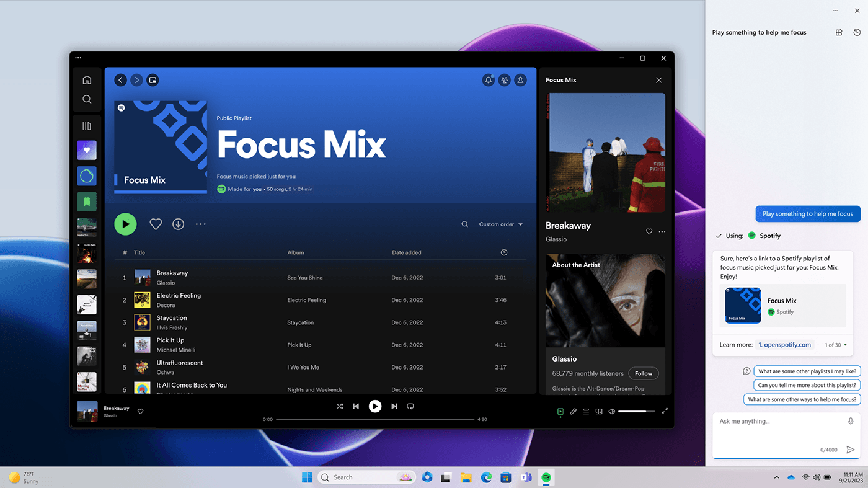Open the openspotify.com source link
This screenshot has width=868, height=488.
(785, 345)
